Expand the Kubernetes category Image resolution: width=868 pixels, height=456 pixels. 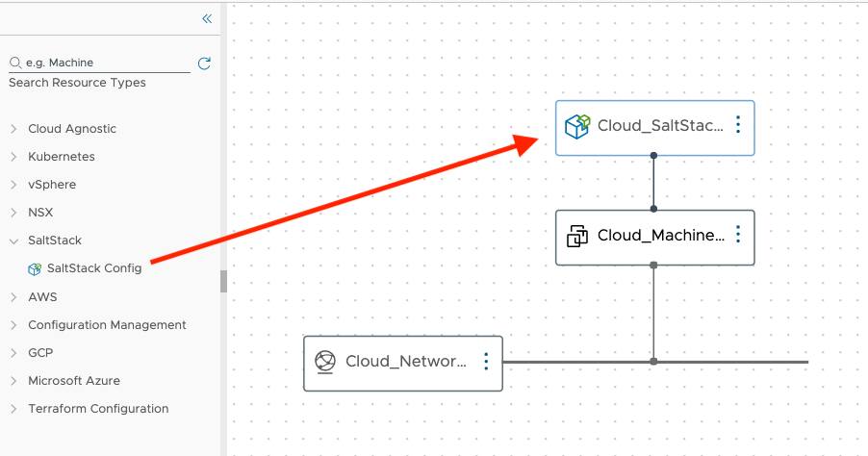pos(13,157)
